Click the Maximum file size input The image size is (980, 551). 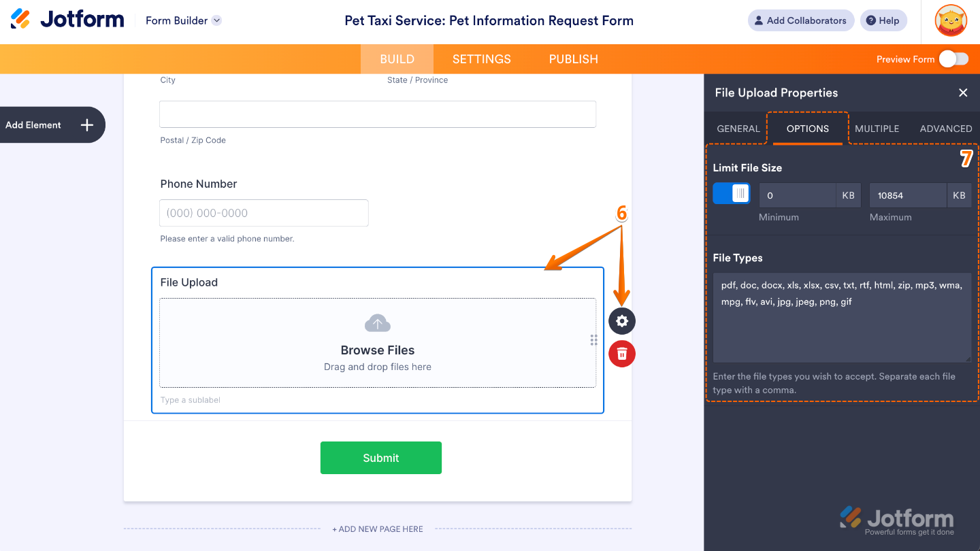click(x=908, y=195)
